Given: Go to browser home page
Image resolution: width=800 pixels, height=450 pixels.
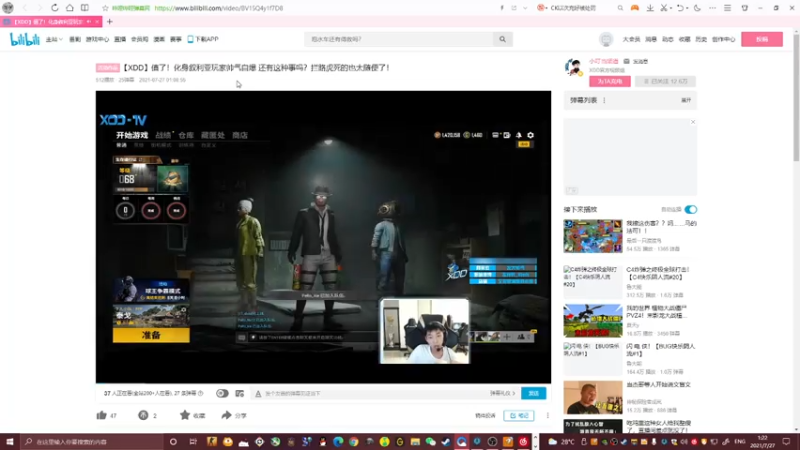Looking at the screenshot, I should [x=69, y=8].
